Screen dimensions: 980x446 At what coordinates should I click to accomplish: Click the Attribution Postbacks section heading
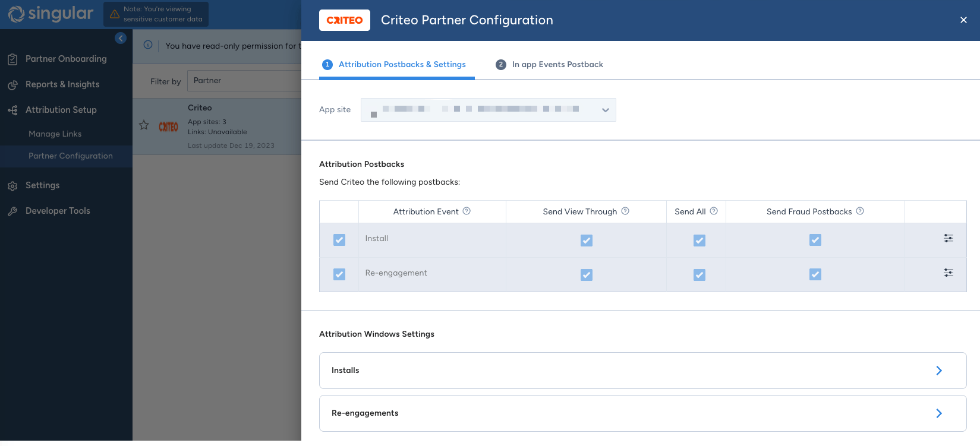click(x=362, y=165)
